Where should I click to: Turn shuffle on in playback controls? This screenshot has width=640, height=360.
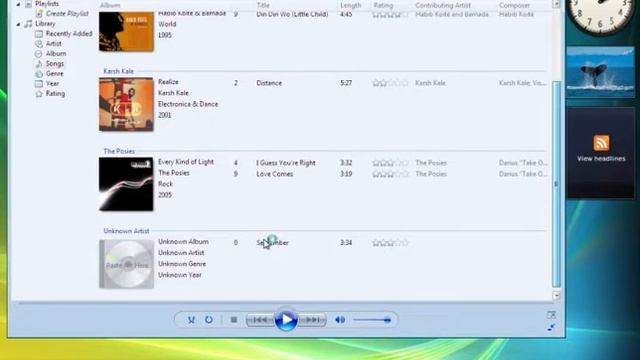(191, 320)
